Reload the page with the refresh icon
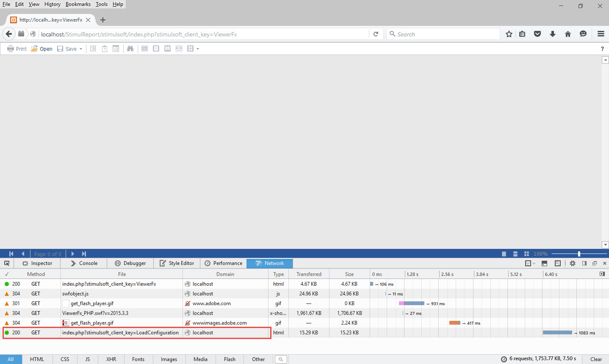The height and width of the screenshot is (364, 609). pos(376,34)
